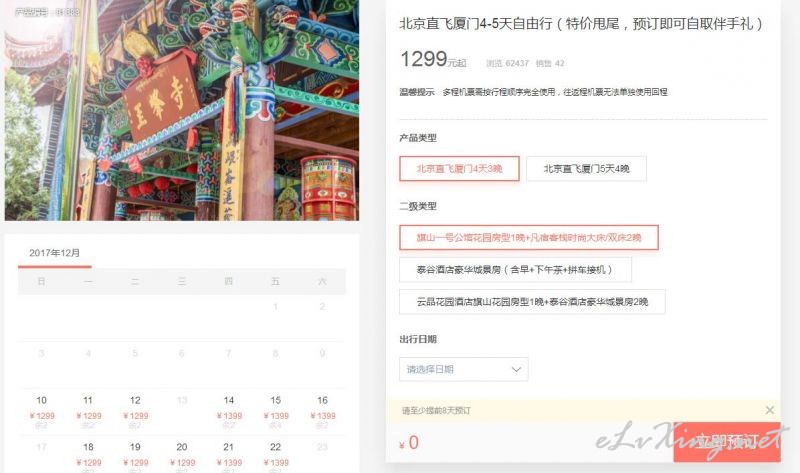Image resolution: width=800 pixels, height=473 pixels.
Task: Switch to the 2017年12月 calendar tab
Action: (55, 253)
